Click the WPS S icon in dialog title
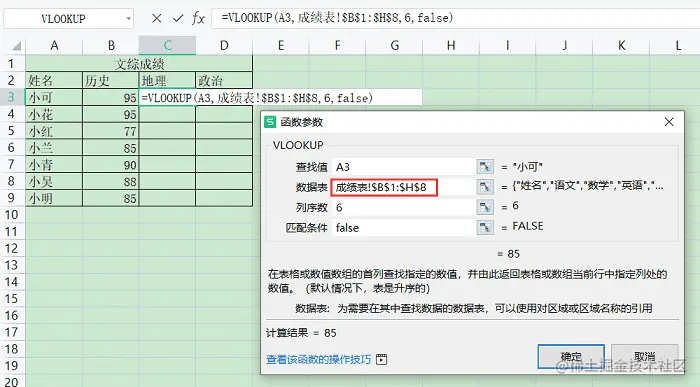 (x=270, y=122)
